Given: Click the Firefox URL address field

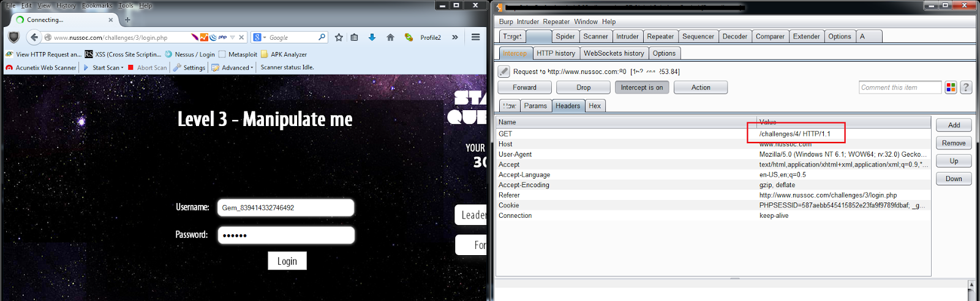Looking at the screenshot, I should point(116,37).
